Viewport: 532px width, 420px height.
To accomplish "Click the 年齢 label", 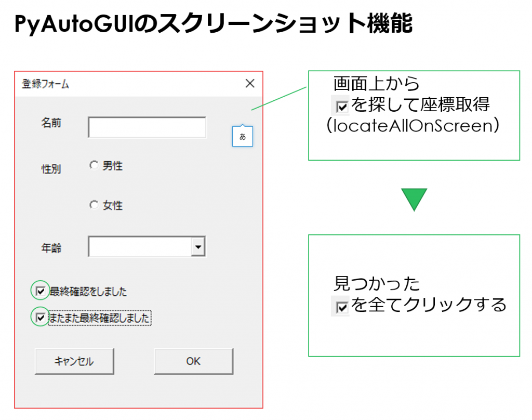I will click(x=51, y=248).
